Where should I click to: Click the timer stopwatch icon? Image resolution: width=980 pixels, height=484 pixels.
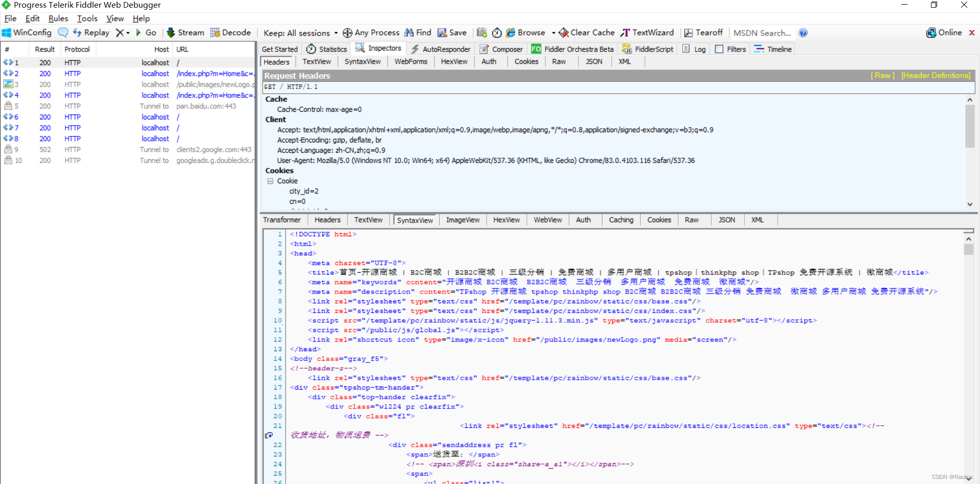497,33
